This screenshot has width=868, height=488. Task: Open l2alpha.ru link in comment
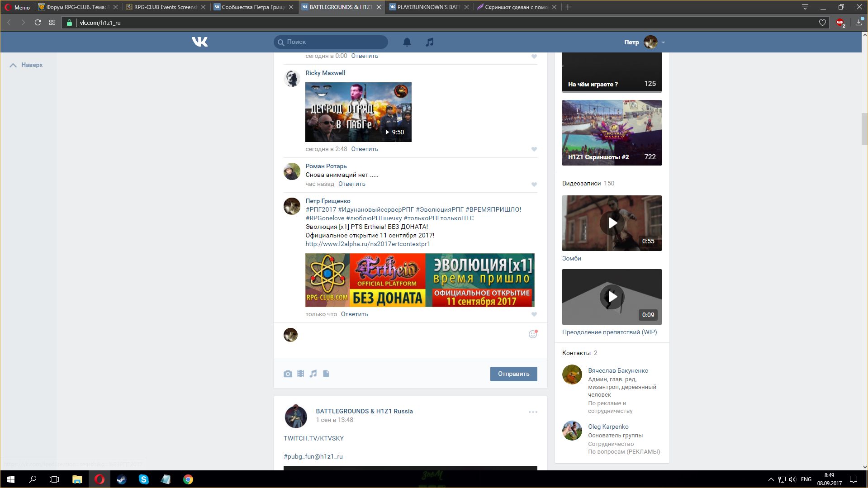368,244
